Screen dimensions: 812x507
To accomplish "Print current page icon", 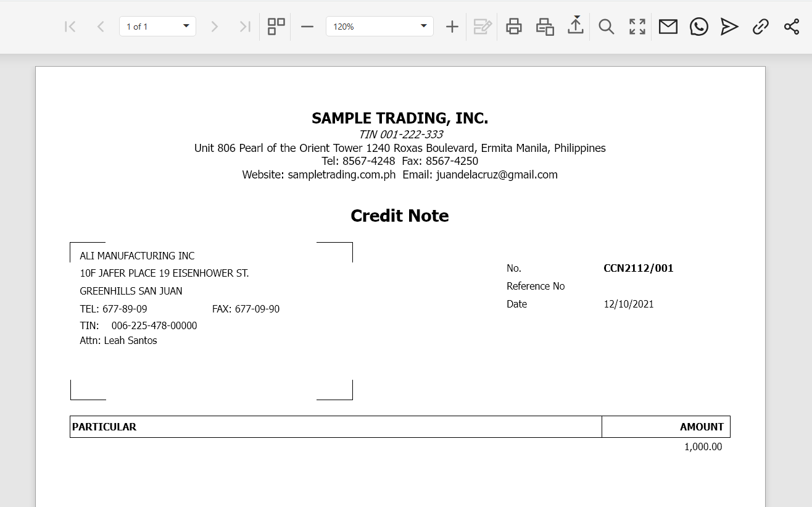I will (545, 27).
